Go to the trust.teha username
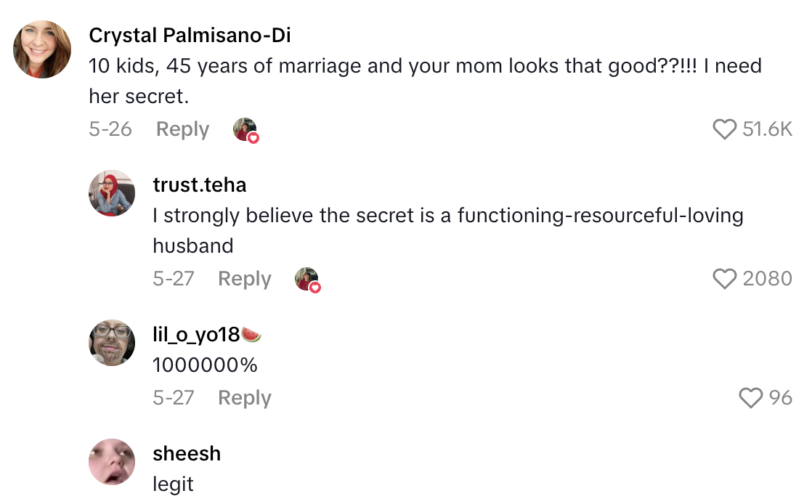 click(x=200, y=184)
